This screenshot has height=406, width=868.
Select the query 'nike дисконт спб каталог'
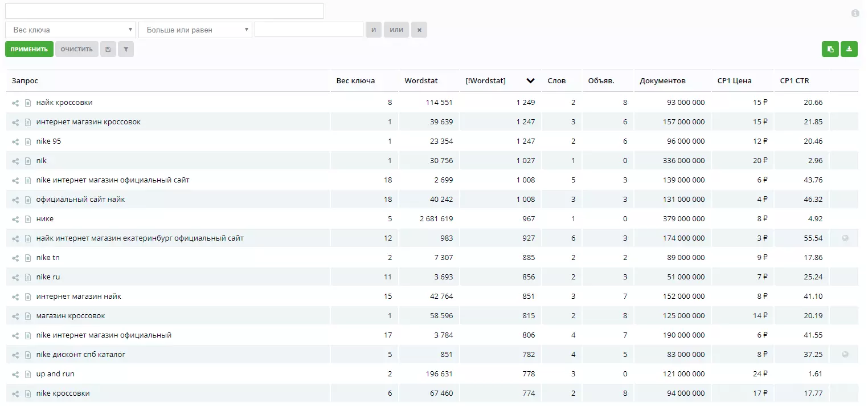pyautogui.click(x=81, y=355)
